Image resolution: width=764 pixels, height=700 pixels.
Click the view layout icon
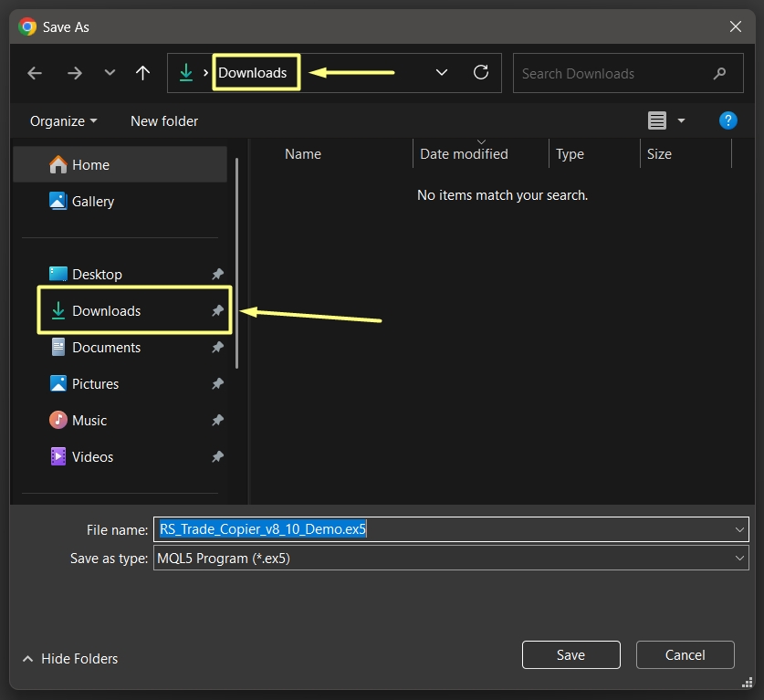coord(656,120)
